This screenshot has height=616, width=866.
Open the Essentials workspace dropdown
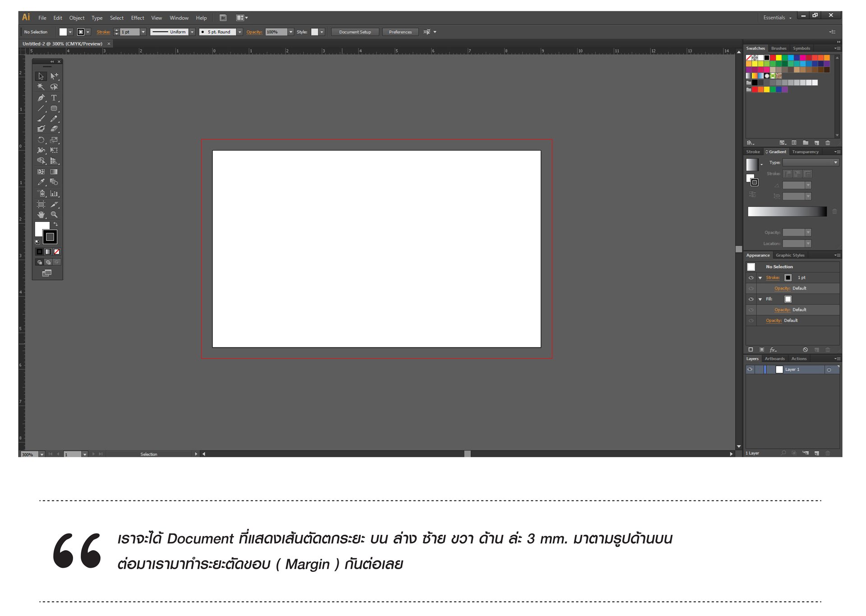777,18
